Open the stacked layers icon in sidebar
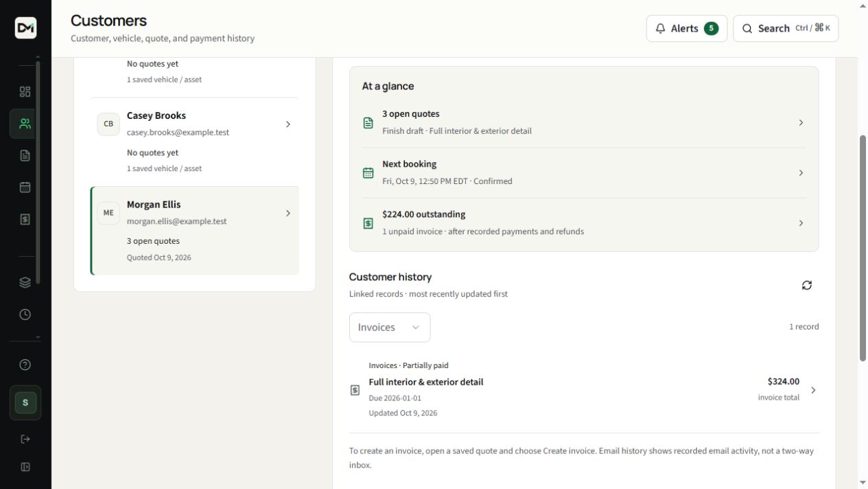 point(25,282)
